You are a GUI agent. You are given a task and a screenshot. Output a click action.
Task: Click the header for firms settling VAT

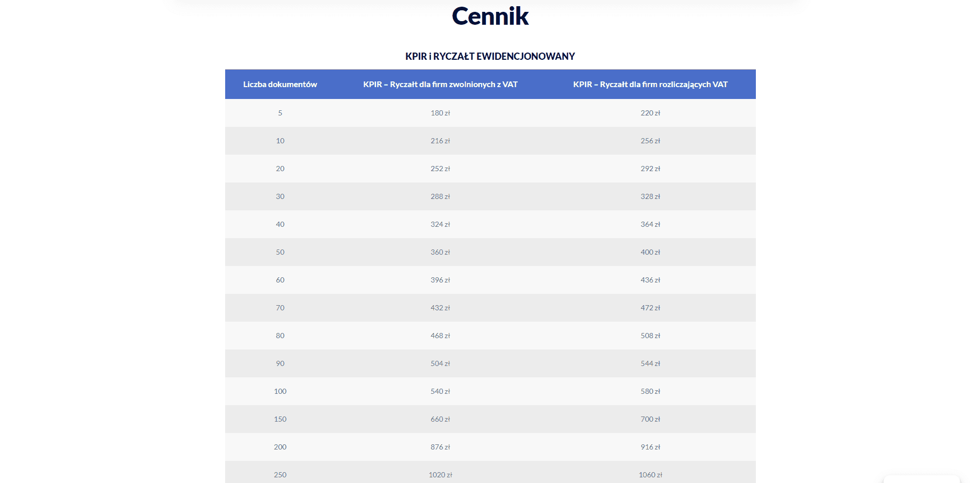[650, 85]
